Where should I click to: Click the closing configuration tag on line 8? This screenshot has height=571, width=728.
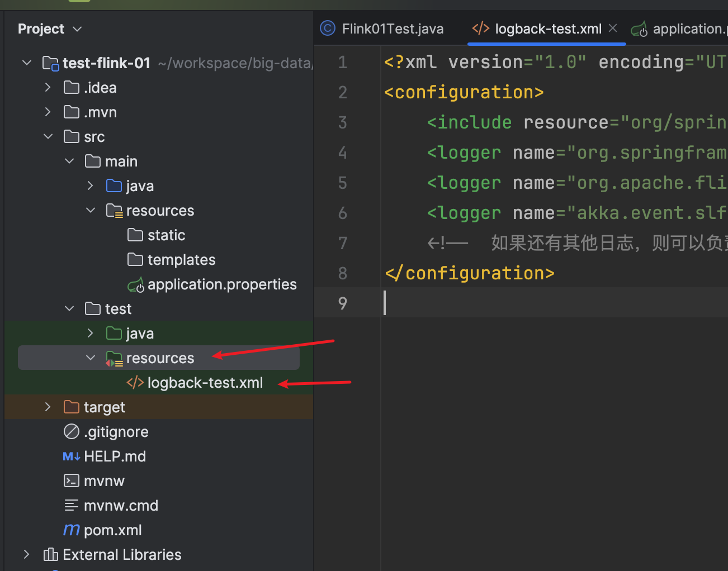[470, 273]
